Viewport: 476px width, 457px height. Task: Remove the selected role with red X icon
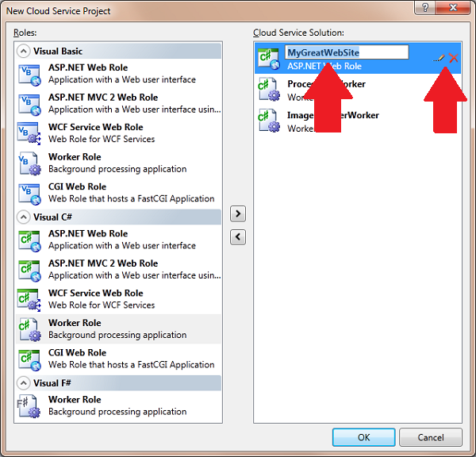454,58
